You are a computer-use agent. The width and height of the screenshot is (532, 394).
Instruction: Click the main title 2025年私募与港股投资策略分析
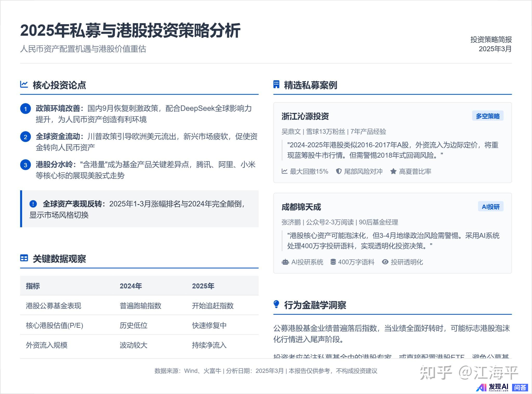pyautogui.click(x=130, y=31)
